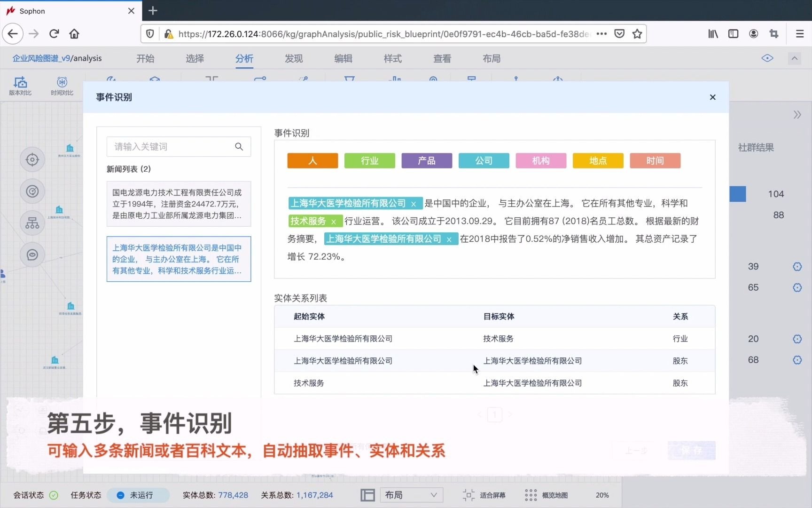
Task: Open the browser library icon
Action: pos(713,34)
